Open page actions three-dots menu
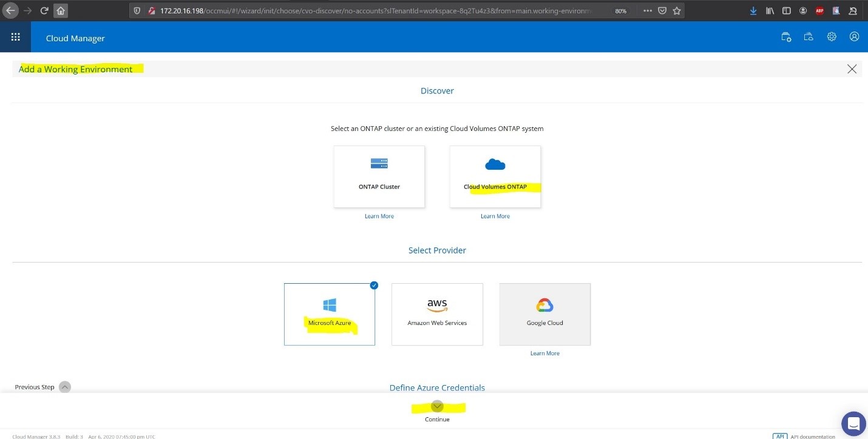This screenshot has height=439, width=868. [x=648, y=11]
